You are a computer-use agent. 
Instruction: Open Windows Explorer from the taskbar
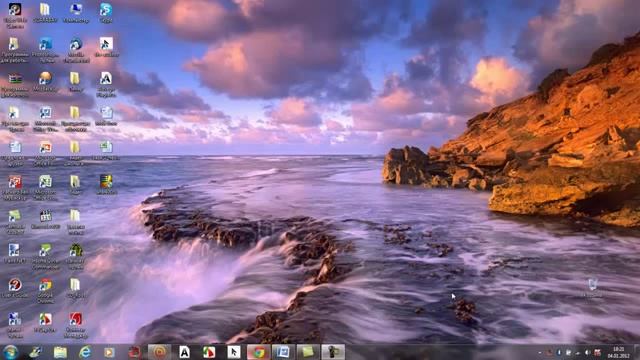(x=60, y=352)
